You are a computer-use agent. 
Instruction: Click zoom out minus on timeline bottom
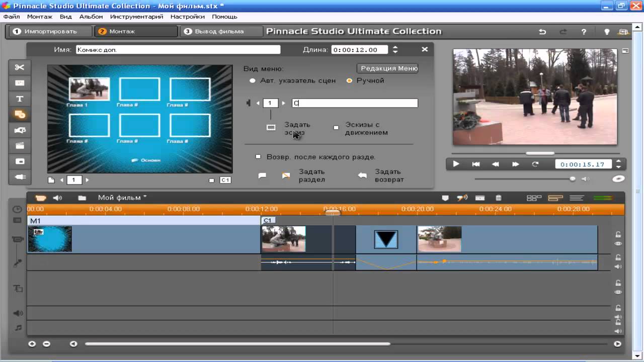pos(46,344)
